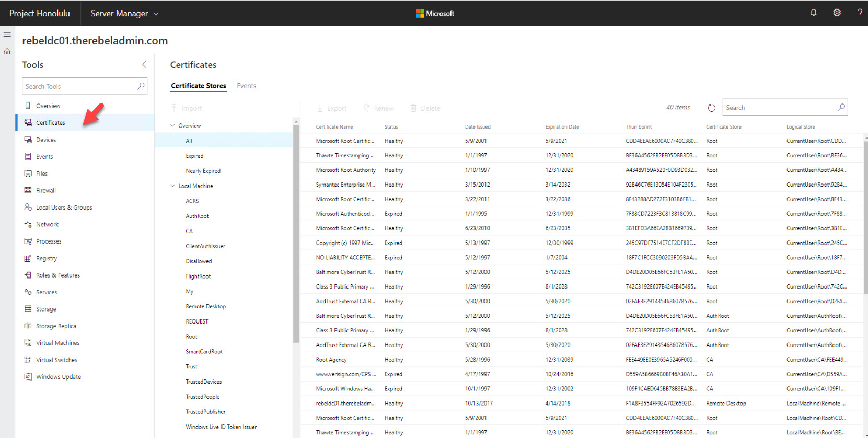Screen dimensions: 868x438
Task: Click the Roles & Features icon
Action: (x=28, y=275)
